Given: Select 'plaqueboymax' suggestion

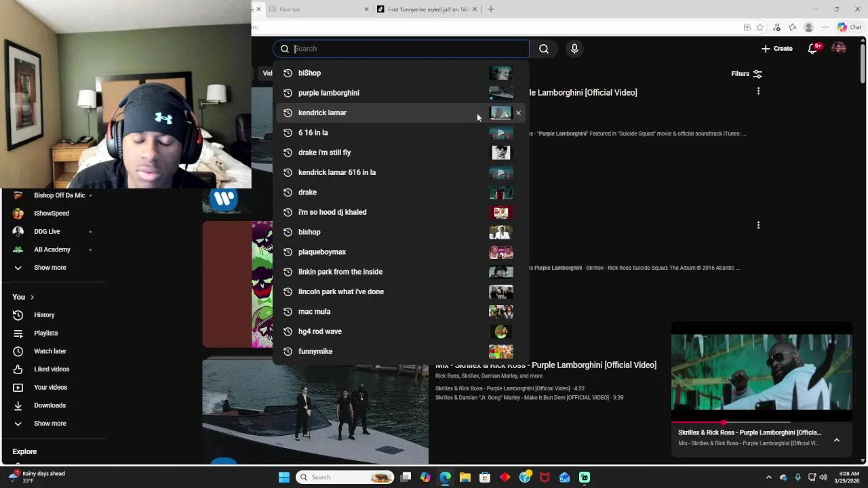Looking at the screenshot, I should [x=400, y=252].
